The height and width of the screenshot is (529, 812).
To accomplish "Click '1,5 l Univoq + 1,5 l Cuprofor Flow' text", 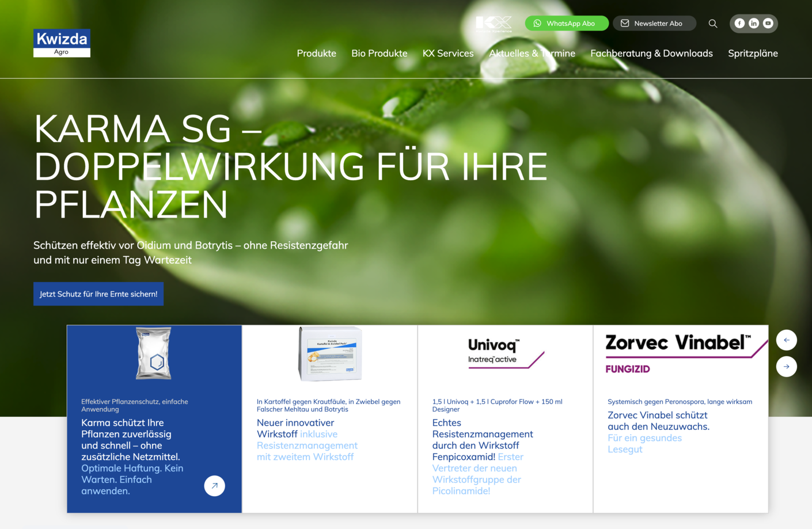I will [x=497, y=405].
